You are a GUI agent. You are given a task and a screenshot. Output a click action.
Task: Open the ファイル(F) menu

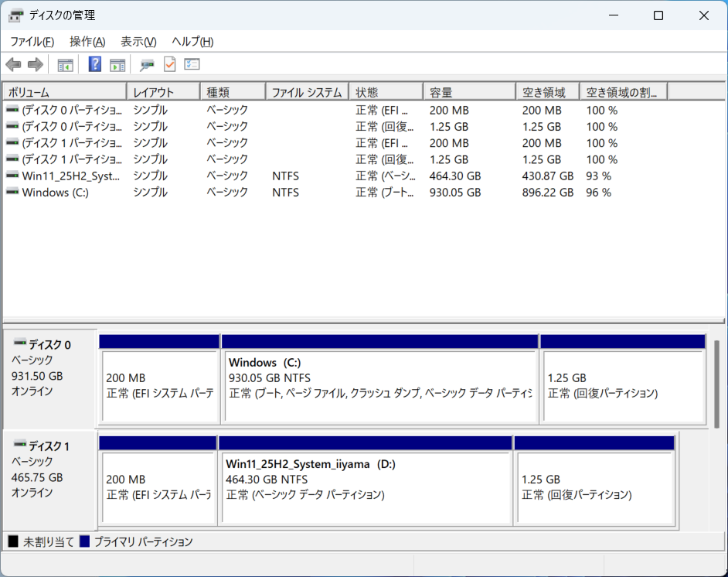tap(32, 42)
